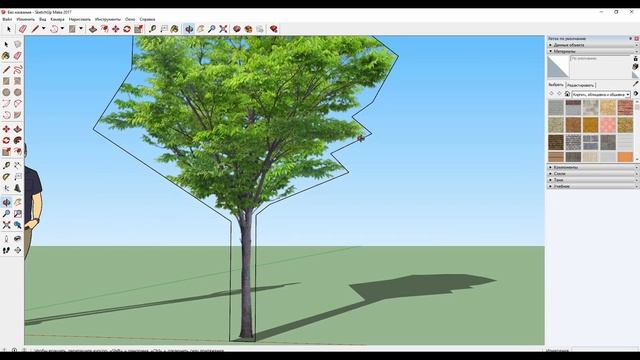Select the Walk tool

(x=6, y=250)
